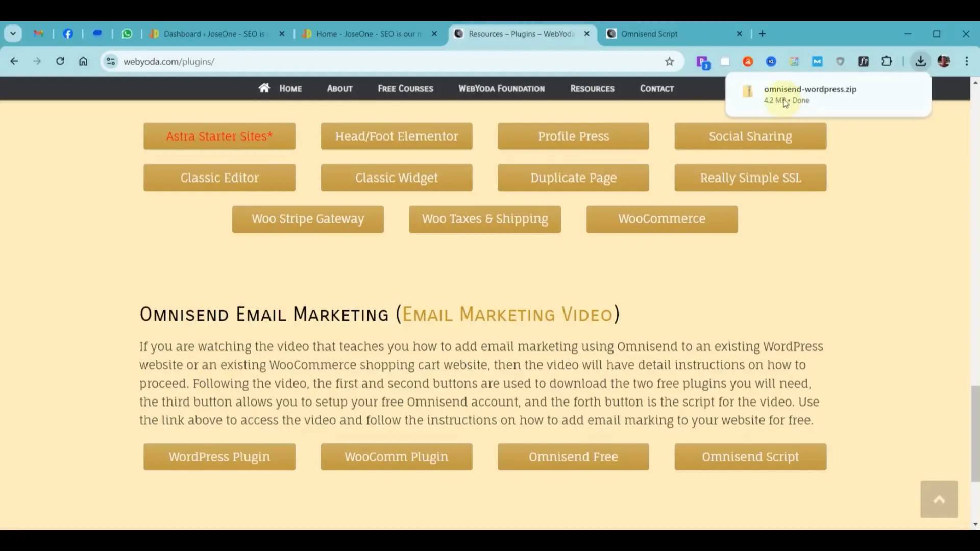Viewport: 980px width, 551px height.
Task: Reload the page with the refresh icon
Action: click(60, 61)
